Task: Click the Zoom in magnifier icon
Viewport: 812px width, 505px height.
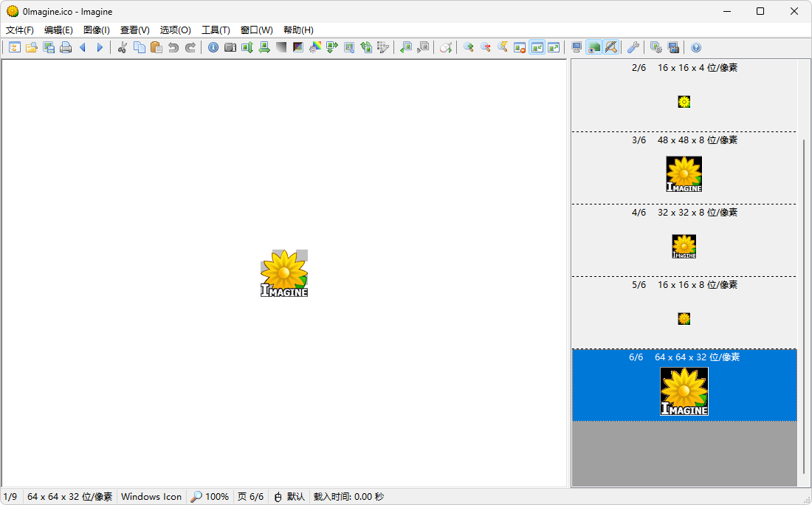Action: (x=469, y=48)
